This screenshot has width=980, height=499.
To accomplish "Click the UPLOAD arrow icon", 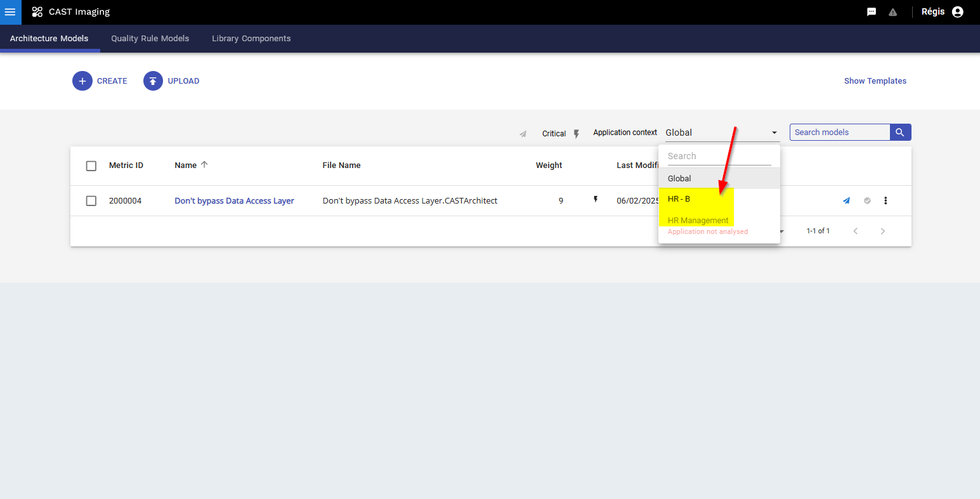I will (x=153, y=81).
